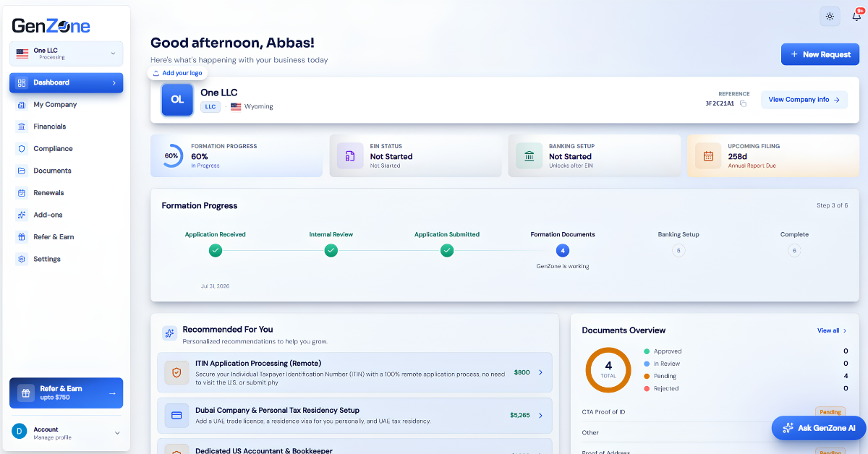Click the Financials bank icon
The height and width of the screenshot is (454, 868).
coord(22,127)
